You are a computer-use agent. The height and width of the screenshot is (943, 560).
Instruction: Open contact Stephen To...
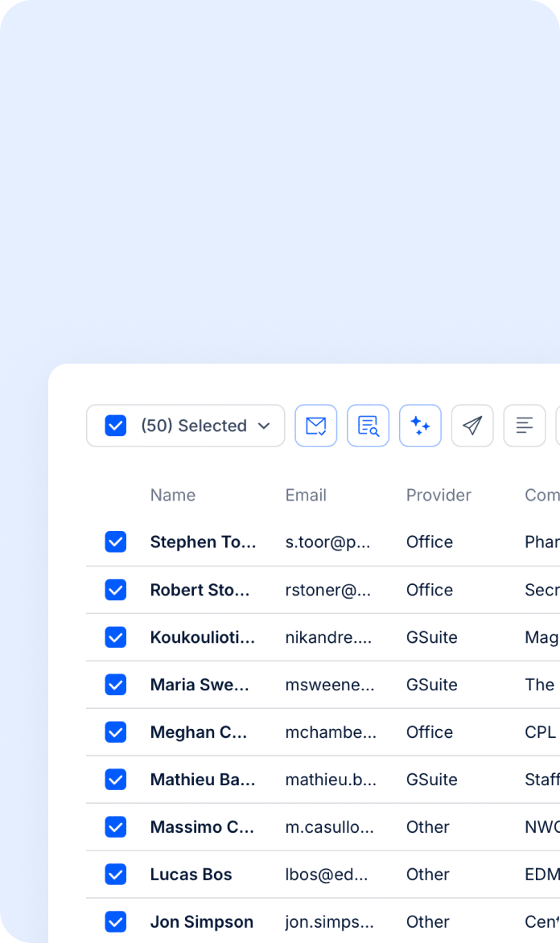[204, 542]
